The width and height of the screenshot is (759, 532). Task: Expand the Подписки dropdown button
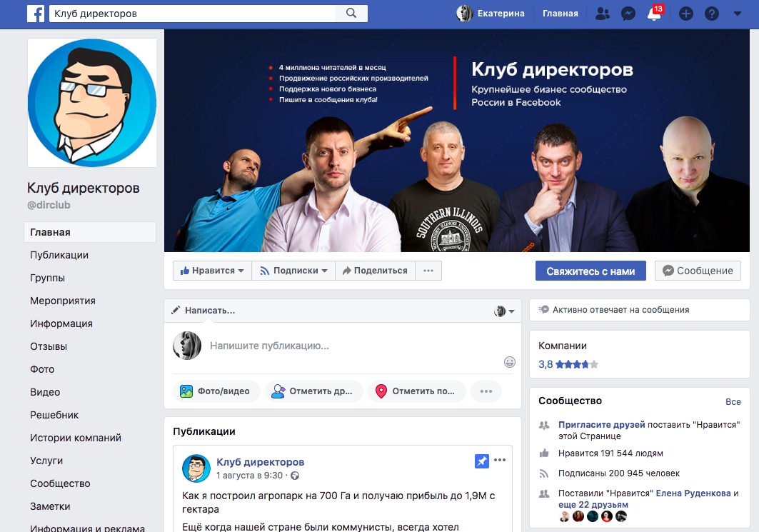tap(293, 271)
